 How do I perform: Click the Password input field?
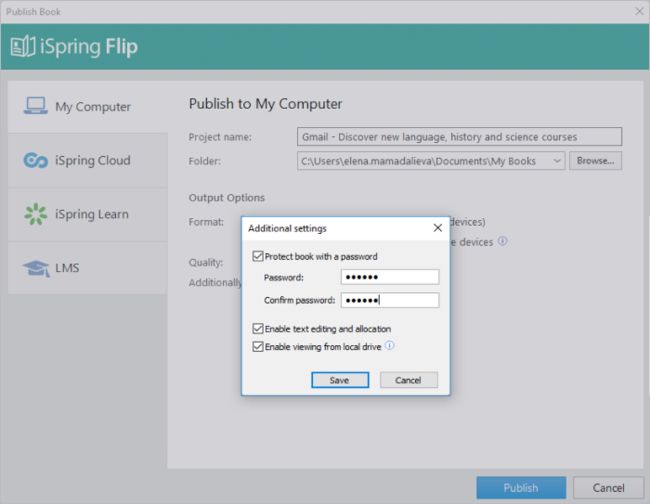tap(390, 277)
